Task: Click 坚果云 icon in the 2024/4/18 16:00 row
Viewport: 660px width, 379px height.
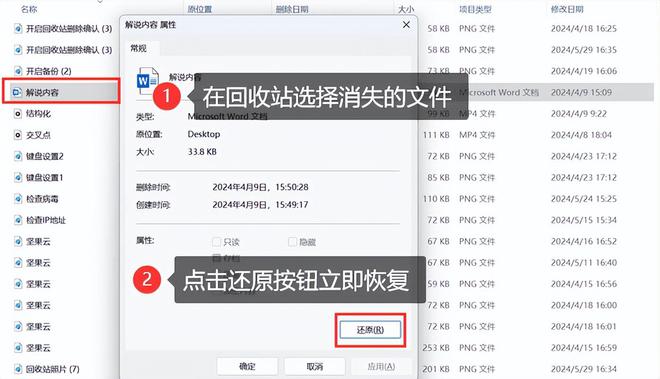Action: pyautogui.click(x=18, y=305)
